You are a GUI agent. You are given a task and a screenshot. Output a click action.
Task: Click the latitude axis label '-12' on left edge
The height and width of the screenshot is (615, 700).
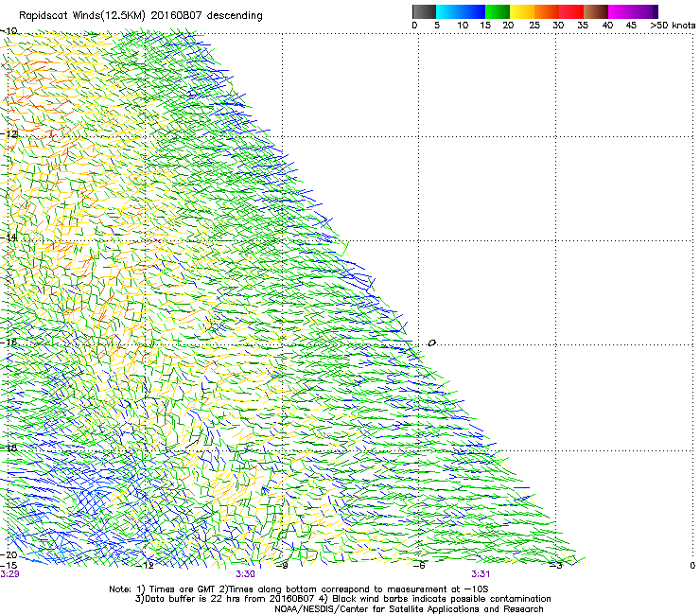click(x=9, y=134)
